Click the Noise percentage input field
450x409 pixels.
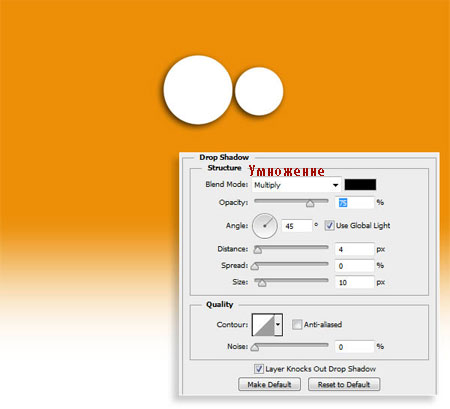coord(354,347)
